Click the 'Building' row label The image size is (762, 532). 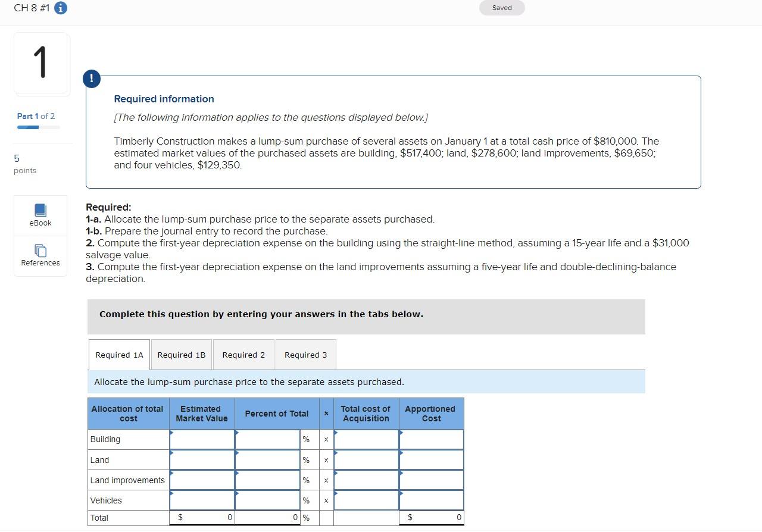pos(105,439)
